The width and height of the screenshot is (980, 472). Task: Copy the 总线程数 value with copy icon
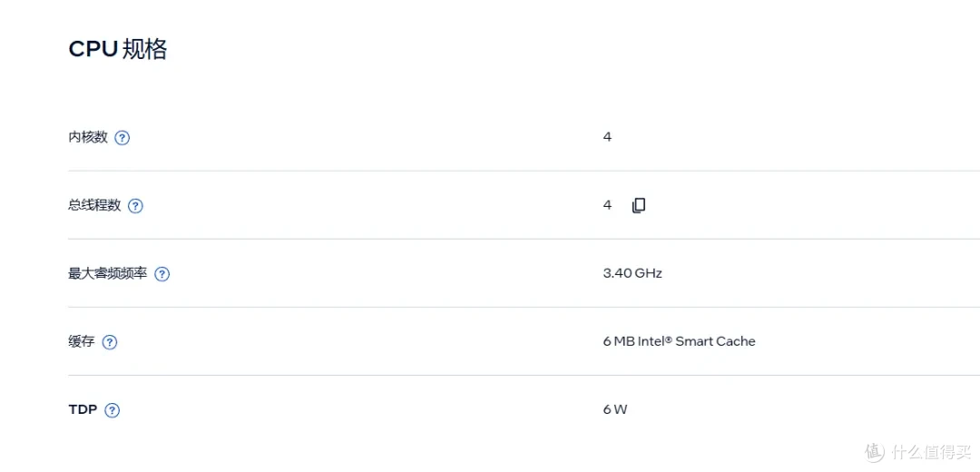638,205
